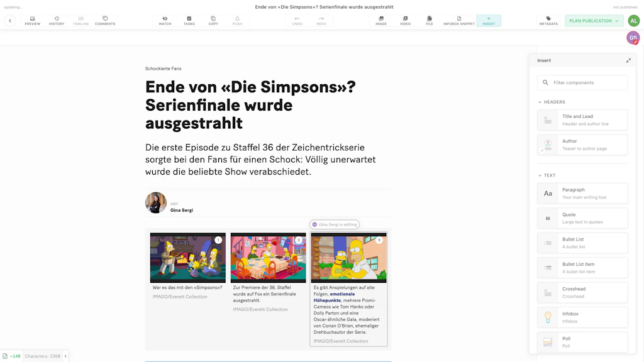Click the caption 'War es das mit den «Simpsons»?'

point(187,287)
